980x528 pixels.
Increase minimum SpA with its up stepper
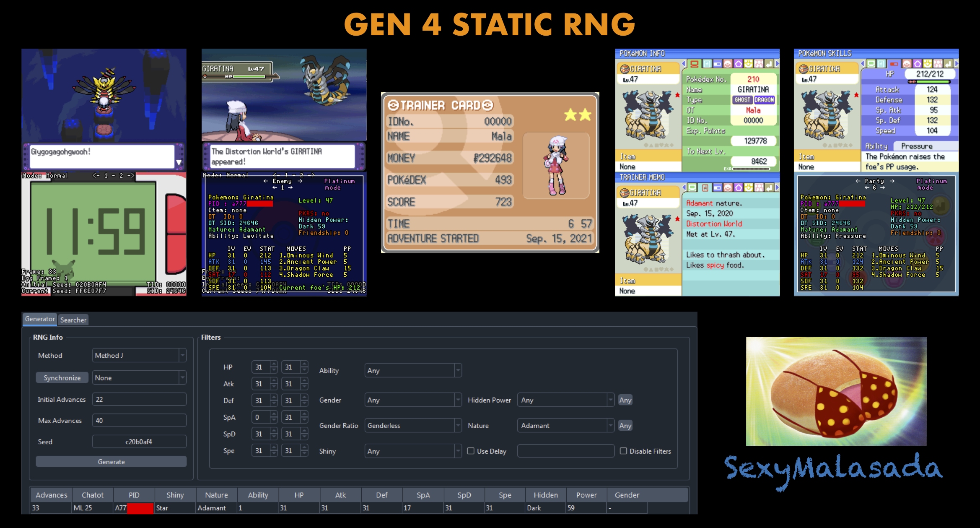click(x=274, y=414)
